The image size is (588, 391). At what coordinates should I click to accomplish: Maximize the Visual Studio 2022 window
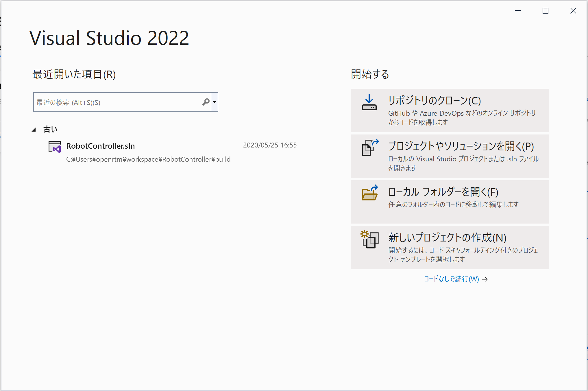546,11
